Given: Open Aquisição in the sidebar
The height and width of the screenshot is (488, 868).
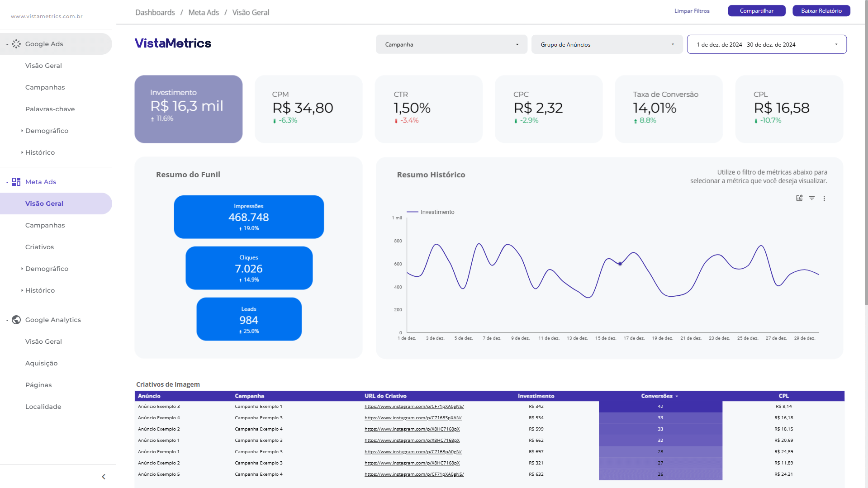Looking at the screenshot, I should (41, 363).
